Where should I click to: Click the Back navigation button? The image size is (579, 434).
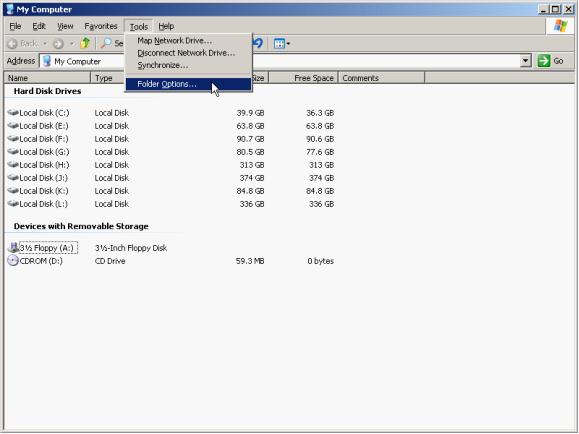point(23,44)
